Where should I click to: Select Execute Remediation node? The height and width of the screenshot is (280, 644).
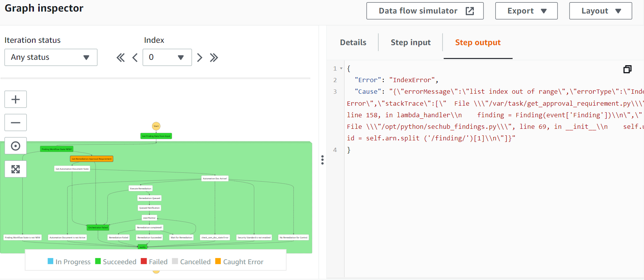(x=140, y=189)
